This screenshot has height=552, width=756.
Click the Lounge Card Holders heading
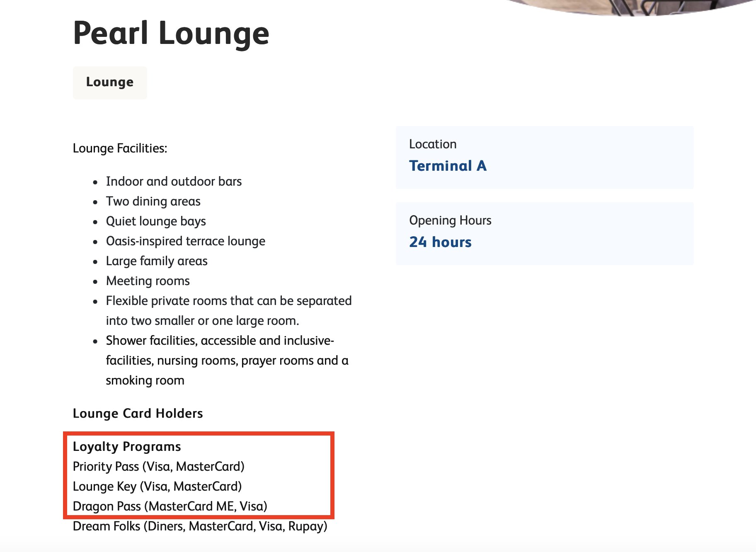pyautogui.click(x=138, y=414)
